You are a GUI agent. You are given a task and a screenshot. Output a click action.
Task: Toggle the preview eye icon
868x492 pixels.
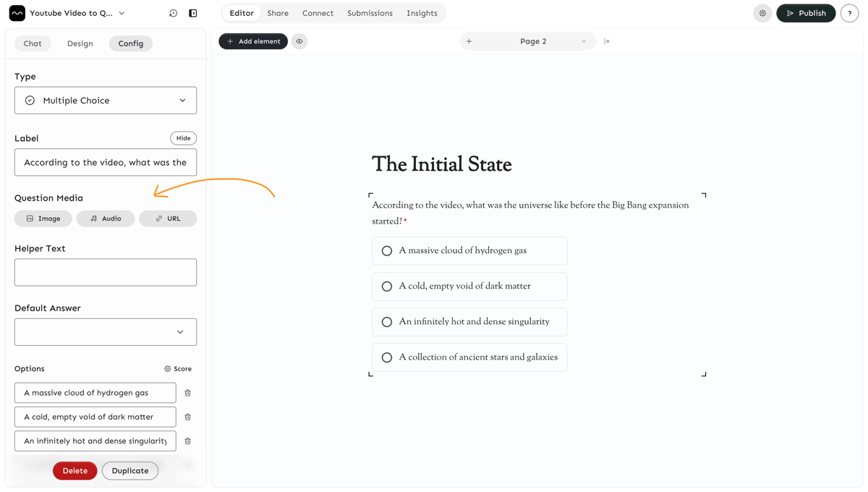pyautogui.click(x=299, y=41)
